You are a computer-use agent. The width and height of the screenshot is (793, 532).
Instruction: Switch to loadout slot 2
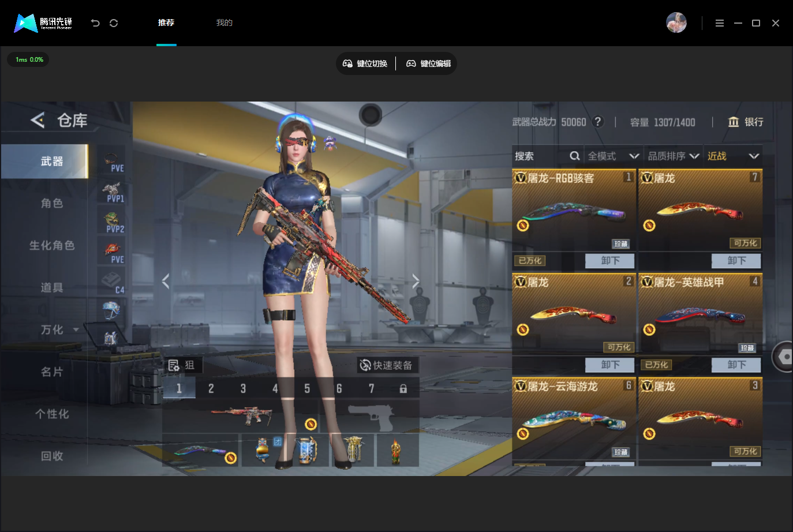(211, 388)
